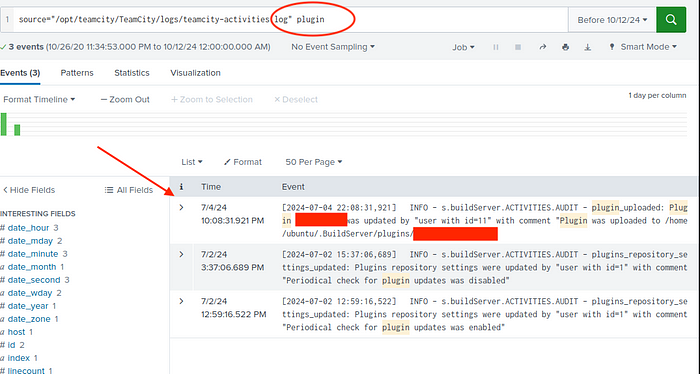This screenshot has height=374, width=700.
Task: Open the date_second field
Action: [33, 280]
